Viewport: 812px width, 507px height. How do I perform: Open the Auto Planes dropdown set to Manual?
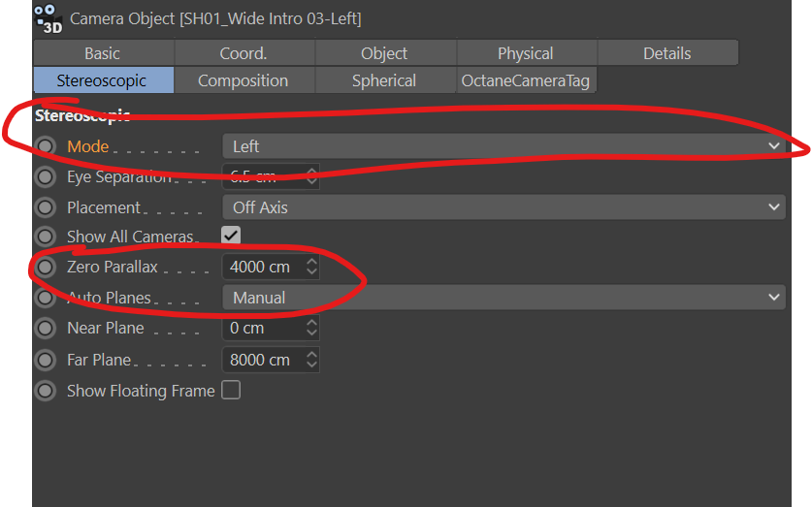click(503, 298)
